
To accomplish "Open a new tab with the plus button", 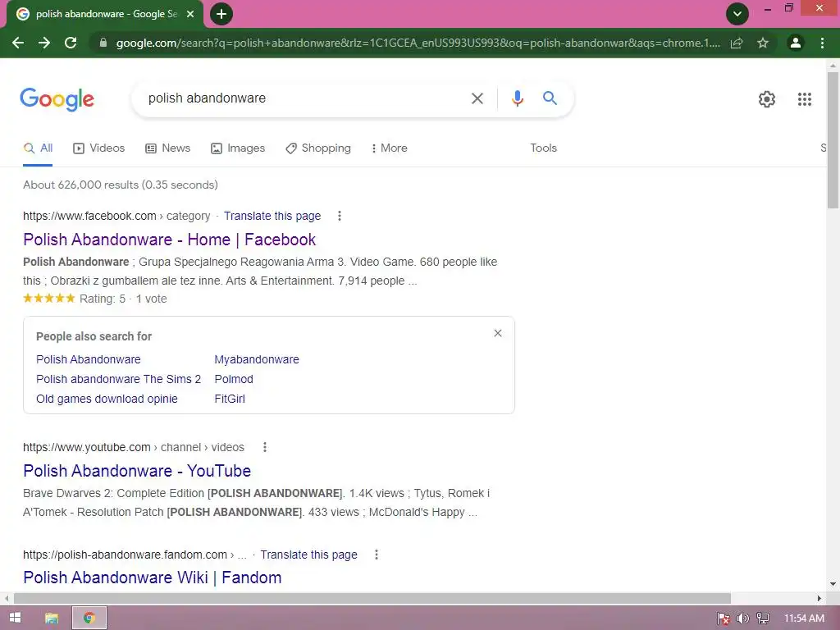I will (x=221, y=14).
